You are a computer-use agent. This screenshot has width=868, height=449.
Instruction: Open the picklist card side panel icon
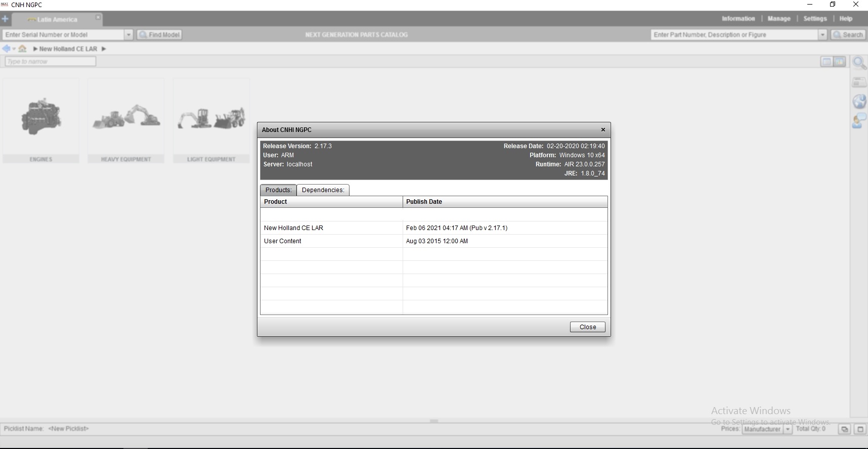click(859, 82)
